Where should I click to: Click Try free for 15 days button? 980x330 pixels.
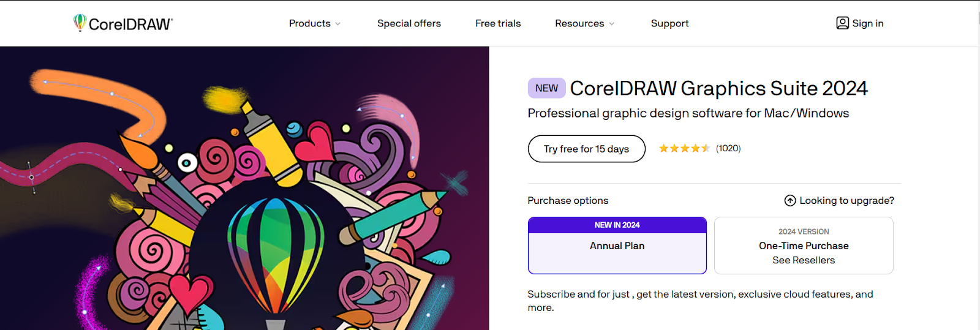[587, 149]
